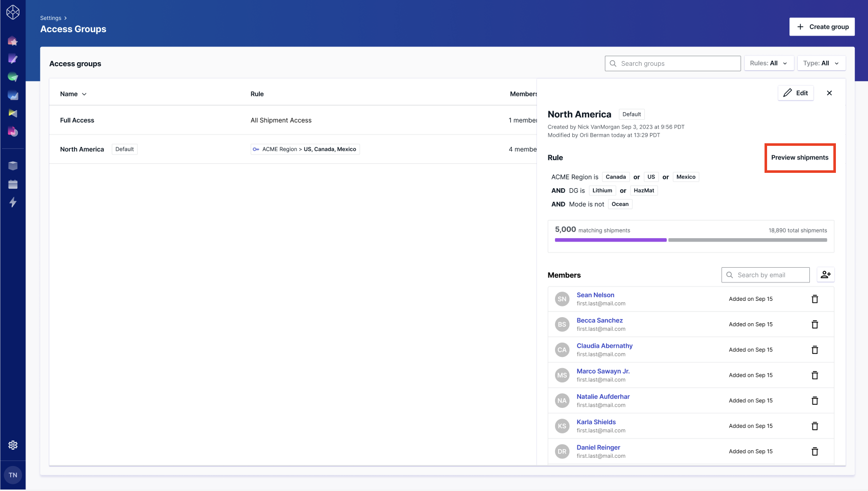Open Daniel Reinger's profile link
Viewport: 868px width, 491px height.
click(598, 448)
